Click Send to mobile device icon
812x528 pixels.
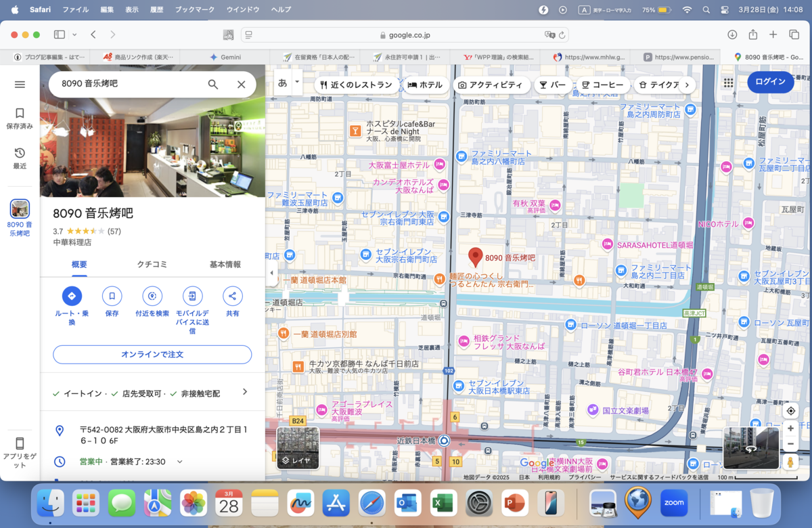click(193, 296)
